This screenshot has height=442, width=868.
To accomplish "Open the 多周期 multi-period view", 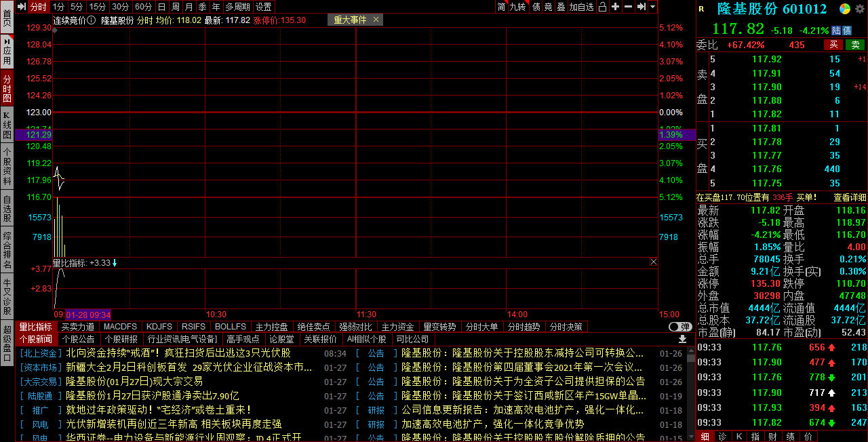I will (x=238, y=7).
